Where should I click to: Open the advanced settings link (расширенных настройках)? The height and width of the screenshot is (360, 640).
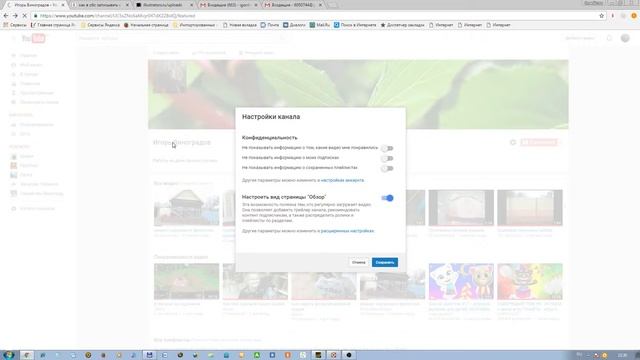point(347,231)
